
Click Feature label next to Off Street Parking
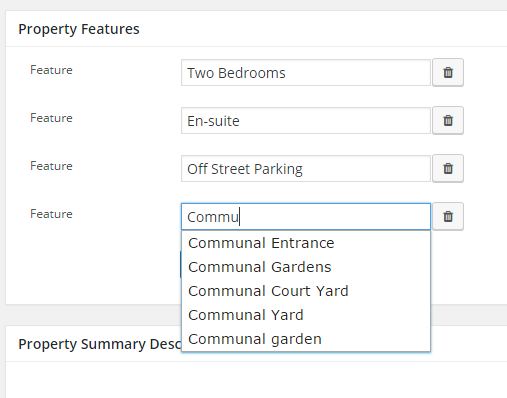[51, 166]
